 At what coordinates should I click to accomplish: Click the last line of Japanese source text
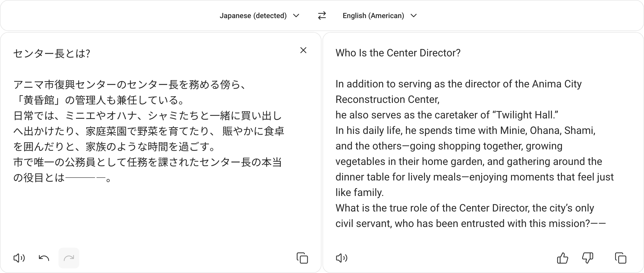pos(62,178)
